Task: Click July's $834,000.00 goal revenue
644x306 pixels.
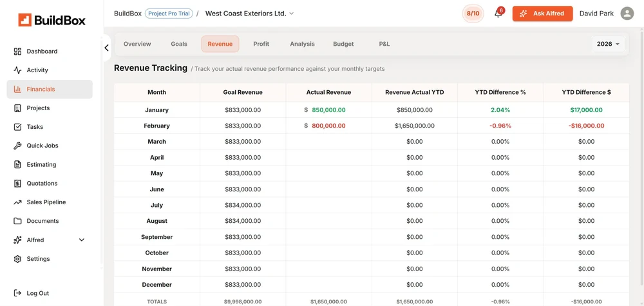Action: coord(243,206)
